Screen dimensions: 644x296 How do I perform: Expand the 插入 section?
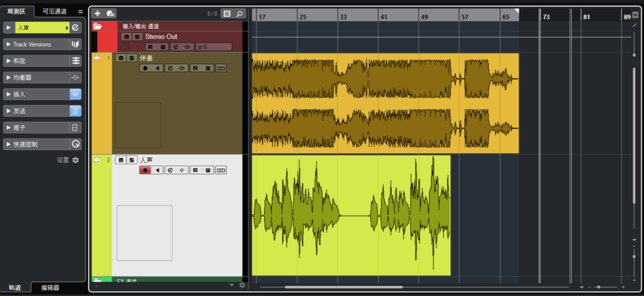coord(8,94)
